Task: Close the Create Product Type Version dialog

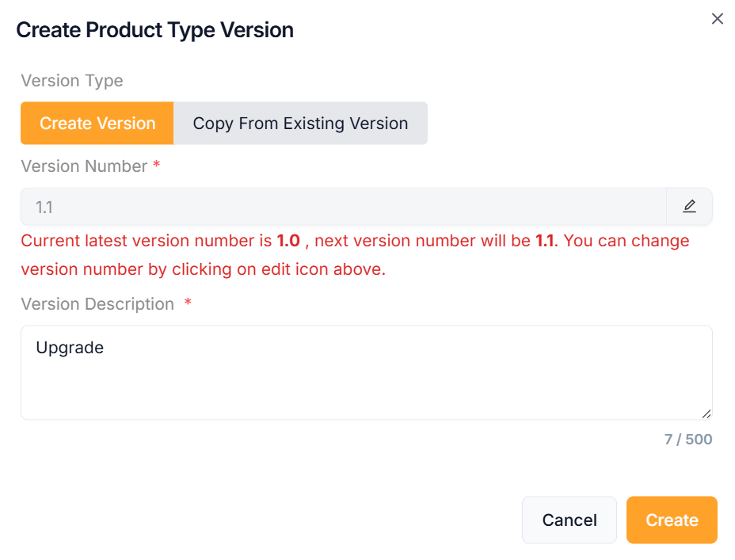Action: click(x=718, y=19)
